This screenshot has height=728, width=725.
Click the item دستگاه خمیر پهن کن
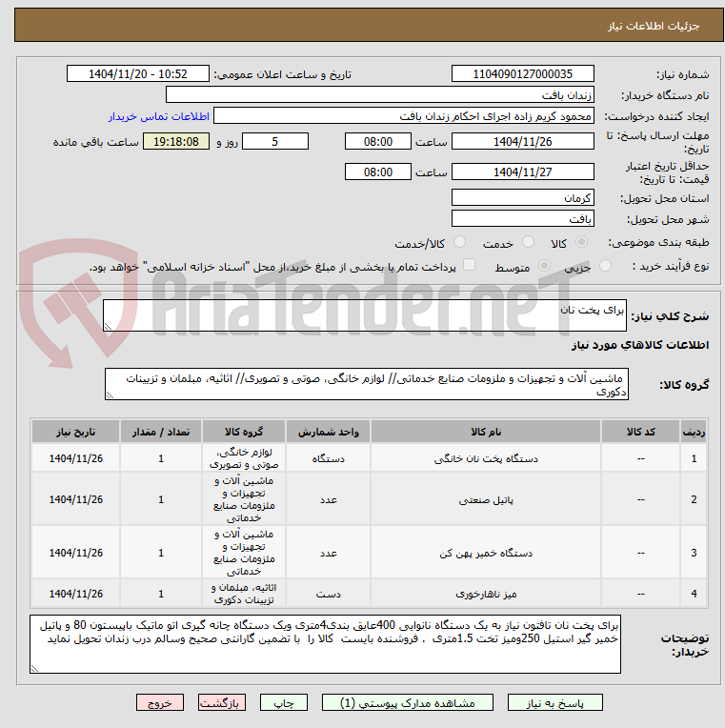(486, 553)
